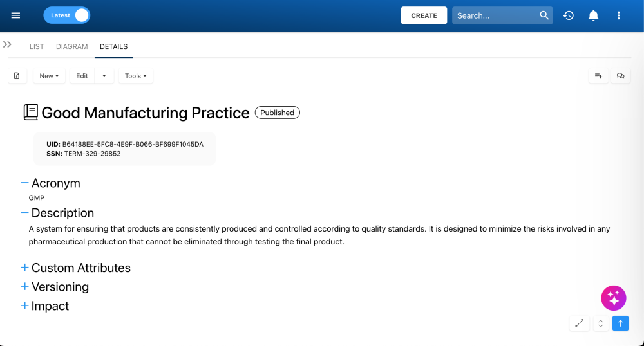Expand the collapsed side panel chevrons

click(x=8, y=44)
